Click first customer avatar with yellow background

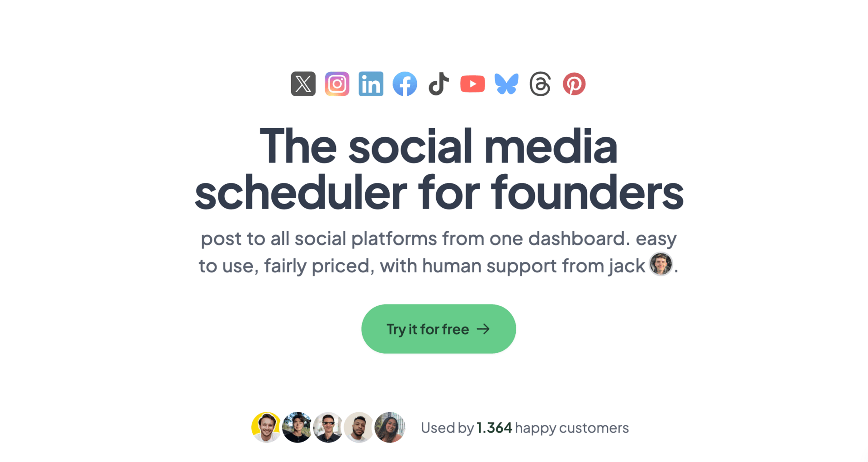266,427
